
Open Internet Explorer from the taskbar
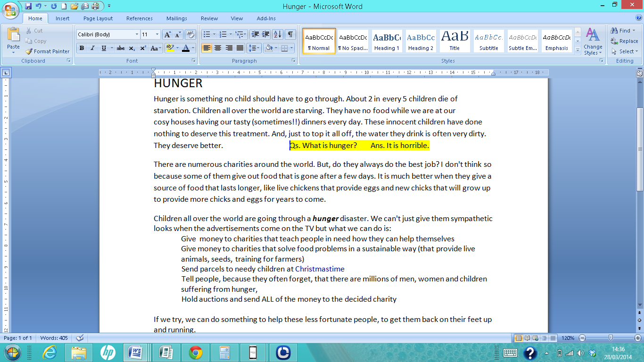coord(50,352)
